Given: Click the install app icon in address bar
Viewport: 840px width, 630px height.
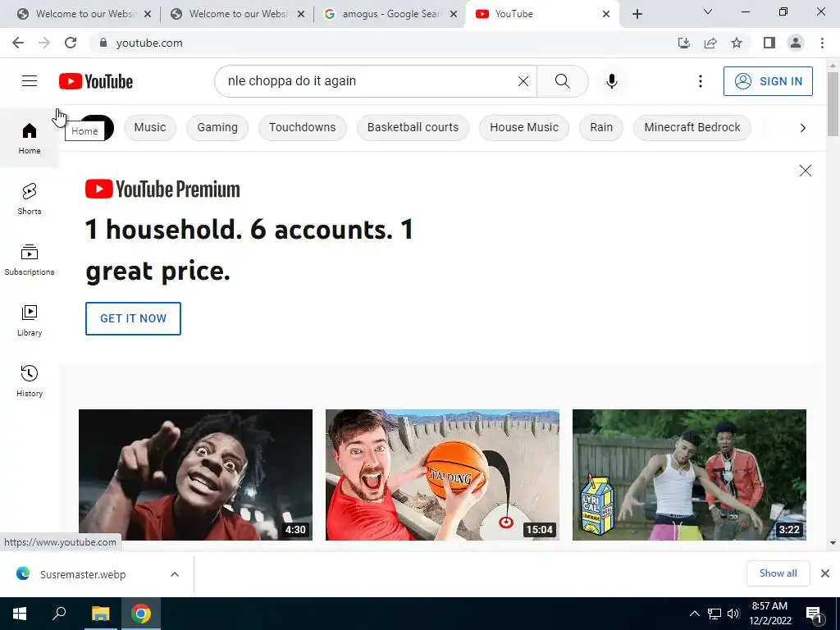Looking at the screenshot, I should coord(684,43).
